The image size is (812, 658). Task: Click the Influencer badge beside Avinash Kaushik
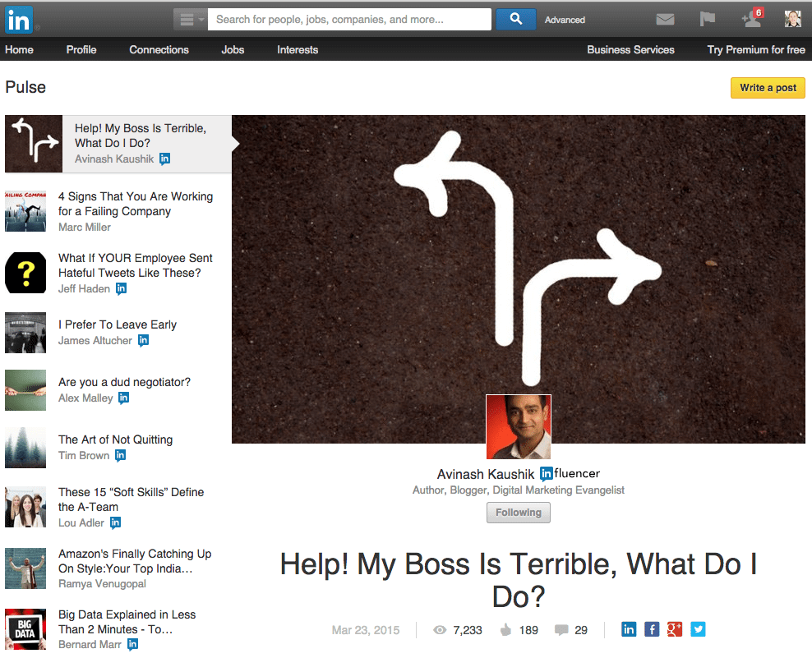570,473
